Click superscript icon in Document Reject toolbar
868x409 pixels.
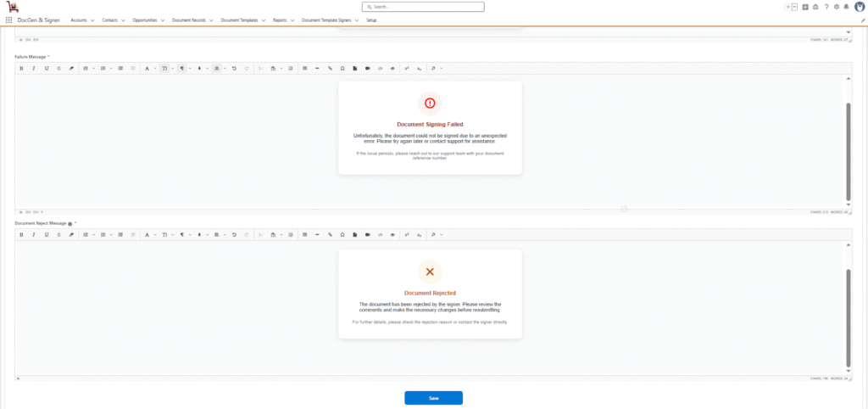(407, 234)
